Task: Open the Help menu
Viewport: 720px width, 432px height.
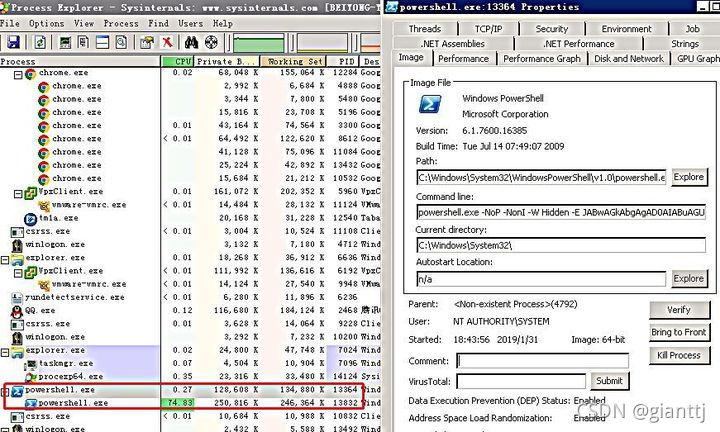Action: coord(223,23)
